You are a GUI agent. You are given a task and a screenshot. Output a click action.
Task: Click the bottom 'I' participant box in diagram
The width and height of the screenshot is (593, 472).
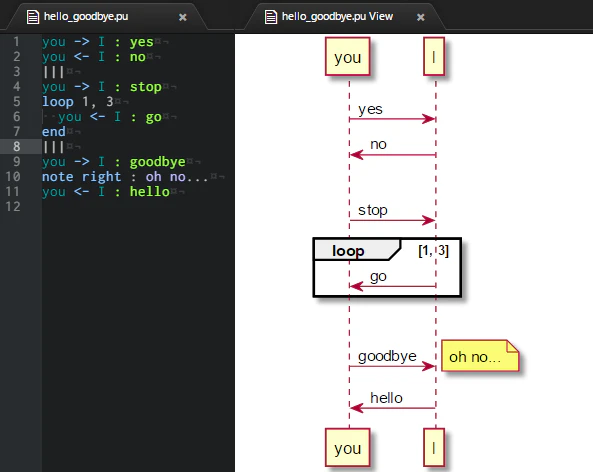click(434, 447)
